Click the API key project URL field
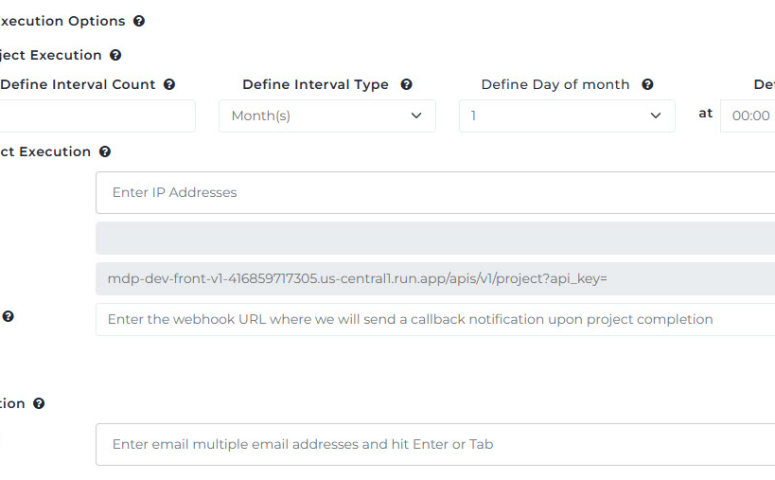The image size is (775, 480). (x=435, y=279)
